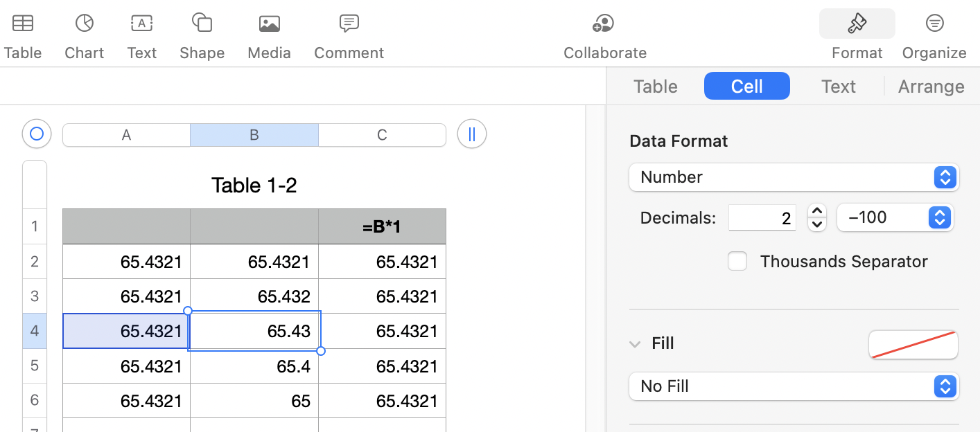The image size is (980, 432).
Task: Enable the Thousands Separator checkbox
Action: click(x=737, y=261)
